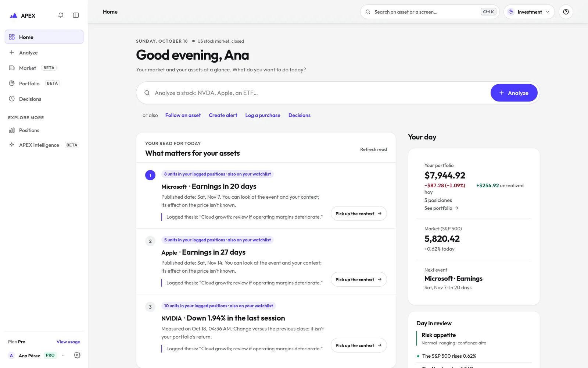Focus the top Search an asset field

430,12
